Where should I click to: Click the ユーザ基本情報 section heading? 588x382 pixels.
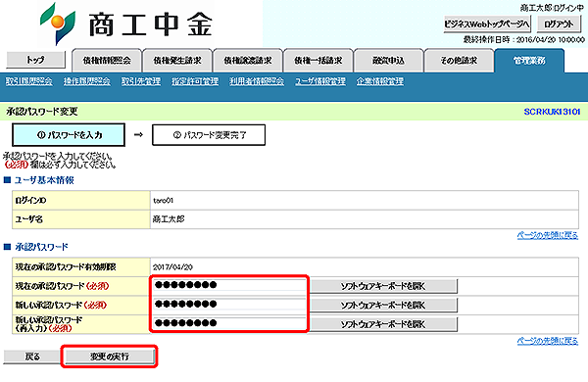(44, 180)
